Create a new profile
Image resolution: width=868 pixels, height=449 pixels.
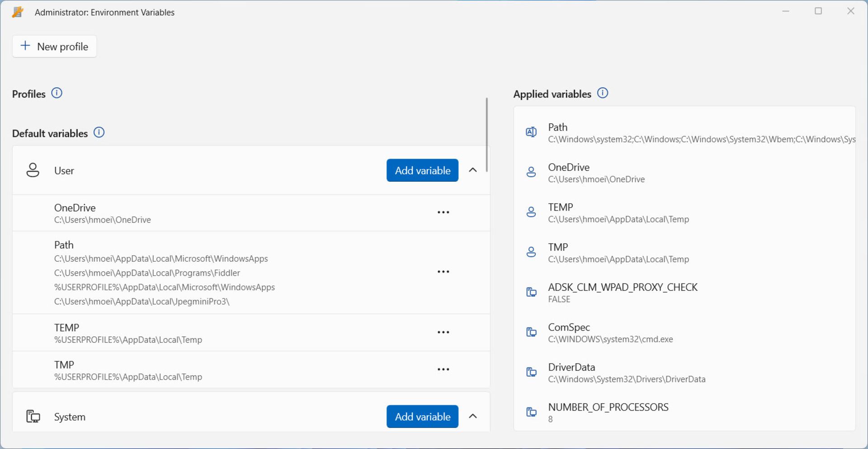54,47
